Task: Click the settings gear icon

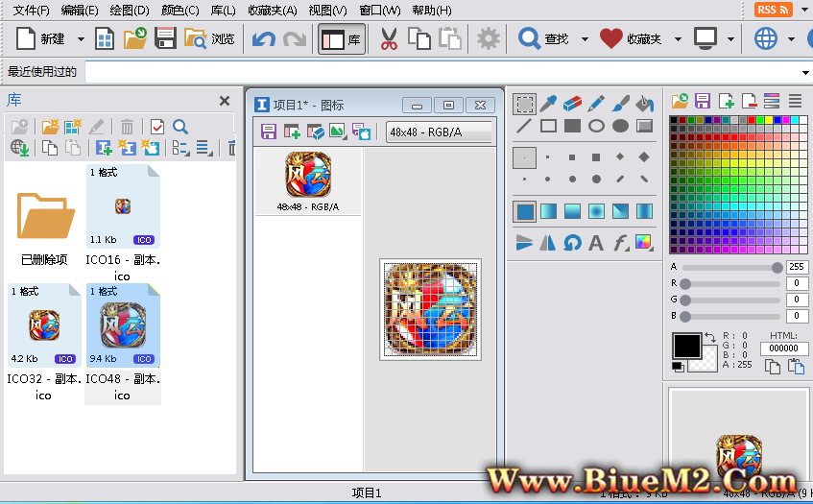Action: (x=488, y=39)
